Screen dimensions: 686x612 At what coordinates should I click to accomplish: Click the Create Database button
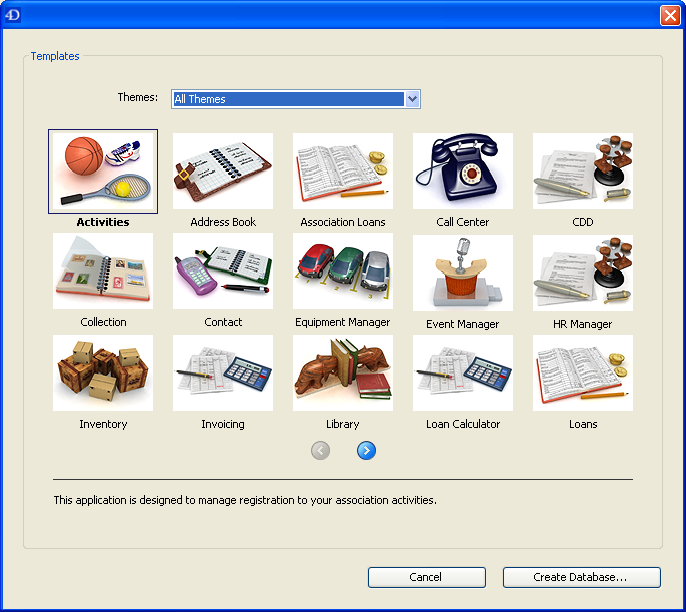pos(581,577)
